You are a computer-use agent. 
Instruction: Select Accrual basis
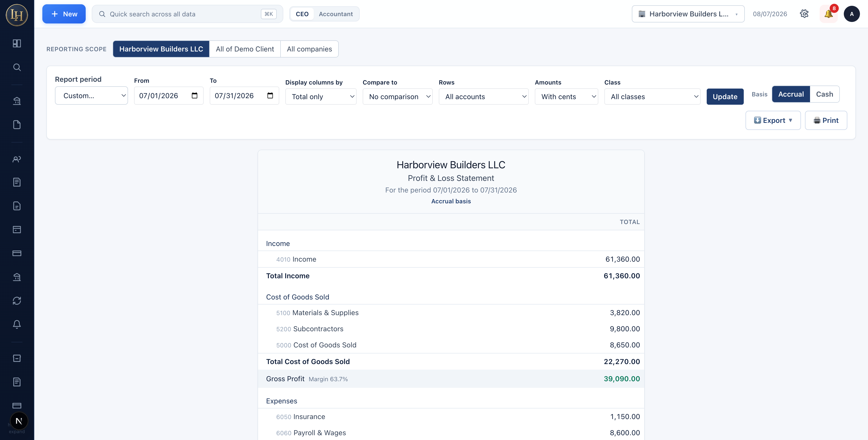point(791,94)
